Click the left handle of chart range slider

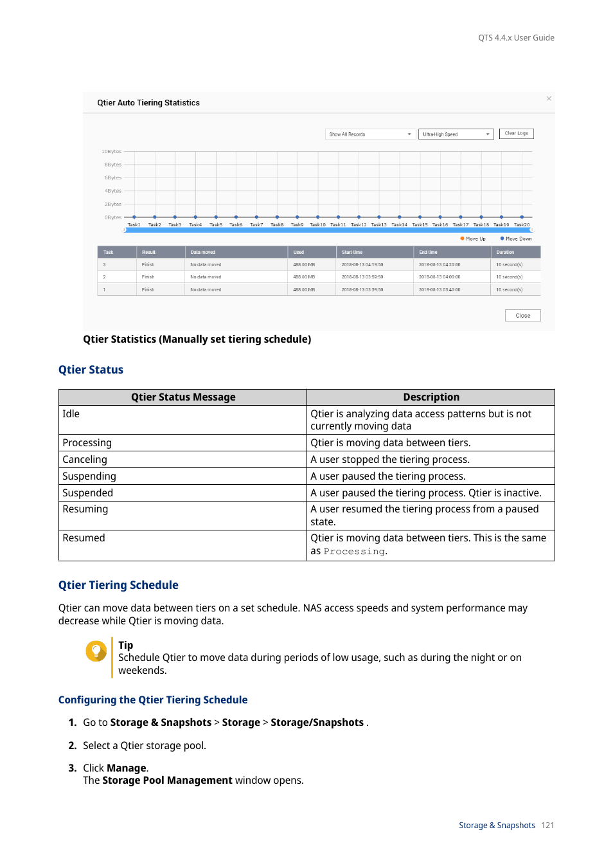125,230
